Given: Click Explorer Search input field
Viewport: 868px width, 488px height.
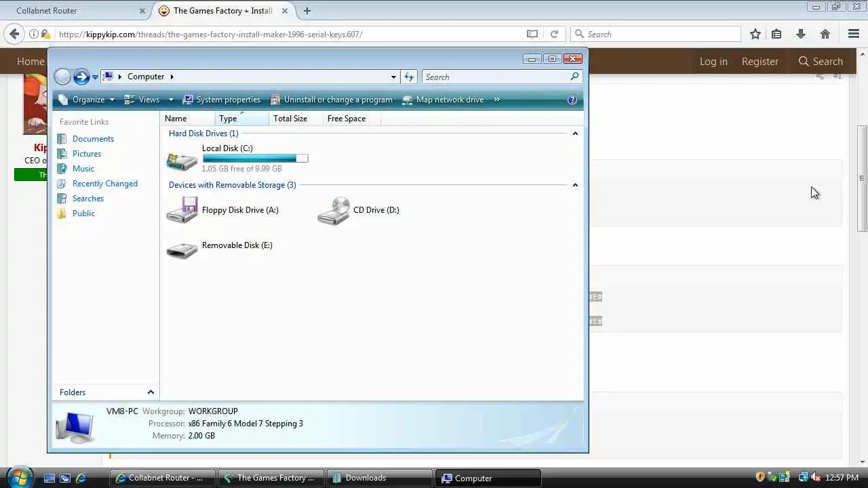Looking at the screenshot, I should pos(495,77).
